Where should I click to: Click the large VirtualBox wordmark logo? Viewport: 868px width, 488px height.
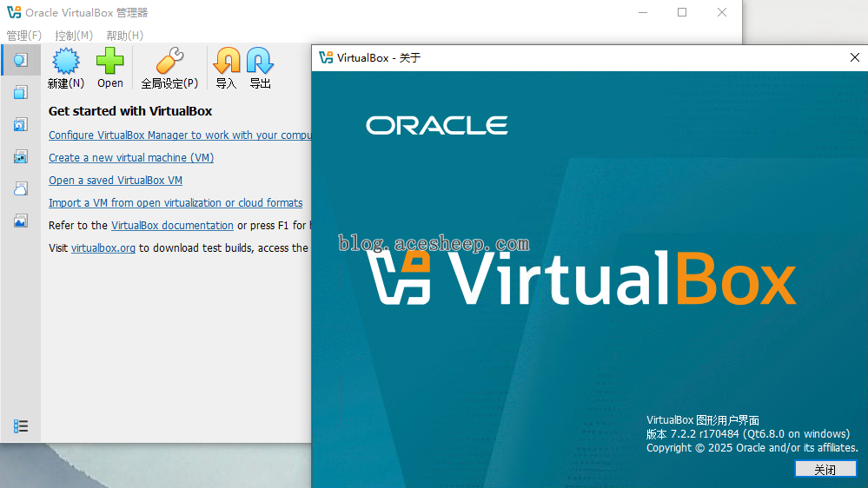(582, 277)
